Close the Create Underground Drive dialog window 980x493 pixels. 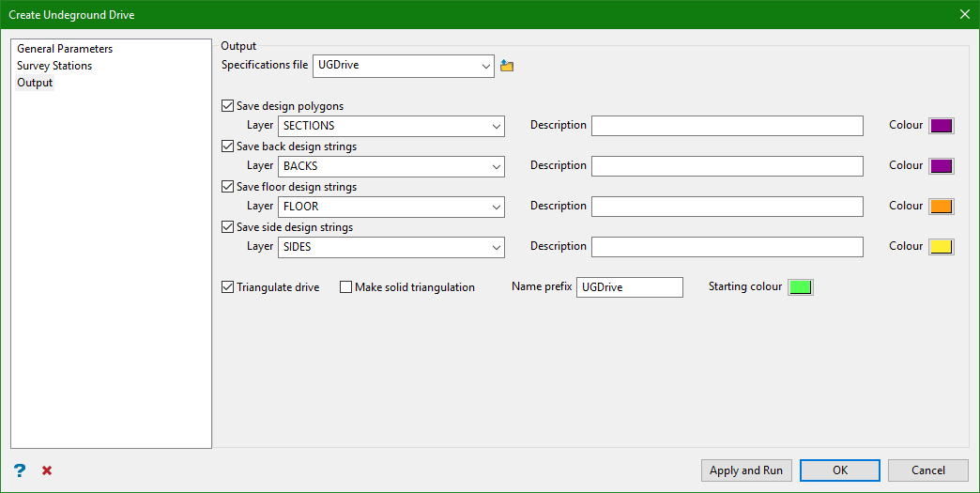[964, 14]
